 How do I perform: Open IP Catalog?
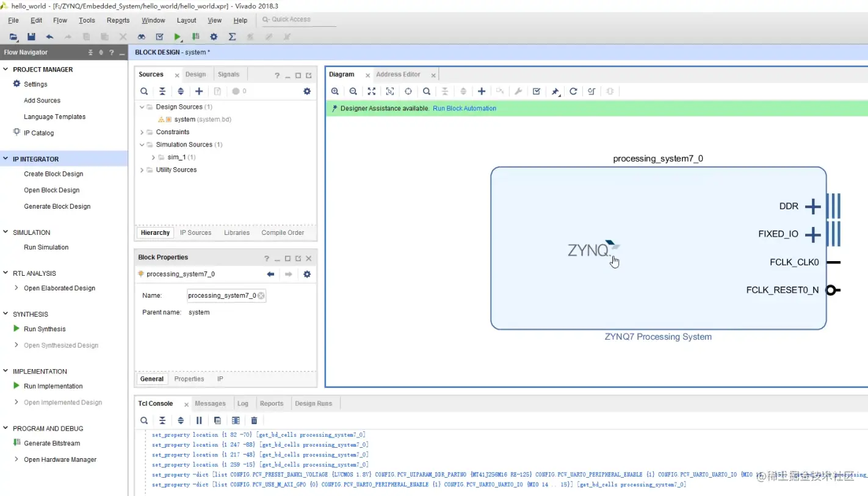[38, 133]
